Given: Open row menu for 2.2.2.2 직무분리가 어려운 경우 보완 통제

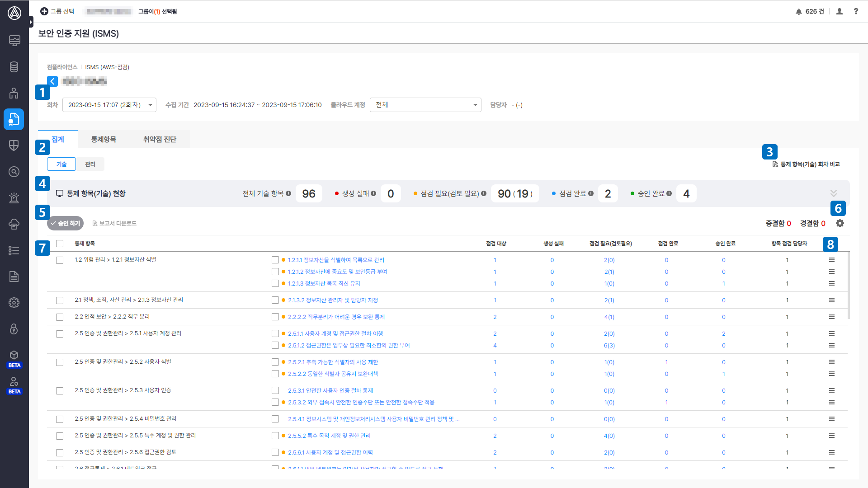Looking at the screenshot, I should pos(832,317).
